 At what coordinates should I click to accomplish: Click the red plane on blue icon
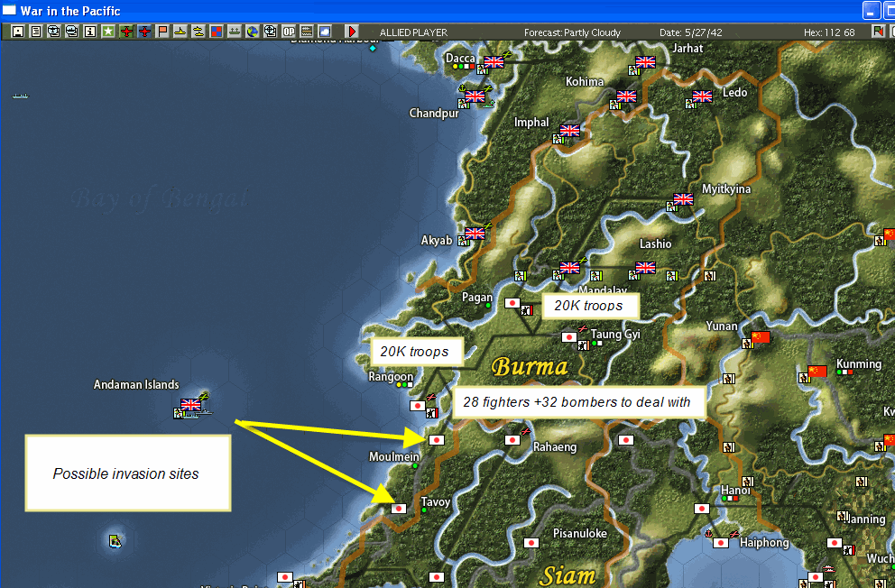(x=144, y=32)
